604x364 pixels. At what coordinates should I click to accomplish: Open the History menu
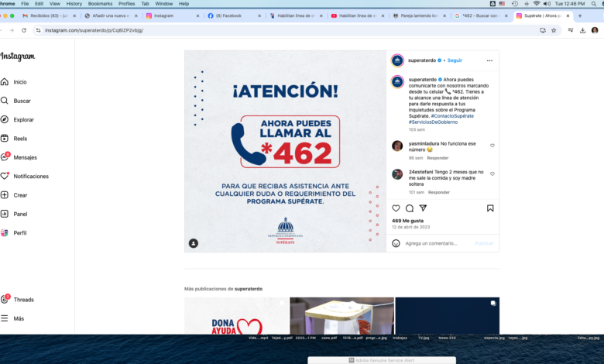74,3
